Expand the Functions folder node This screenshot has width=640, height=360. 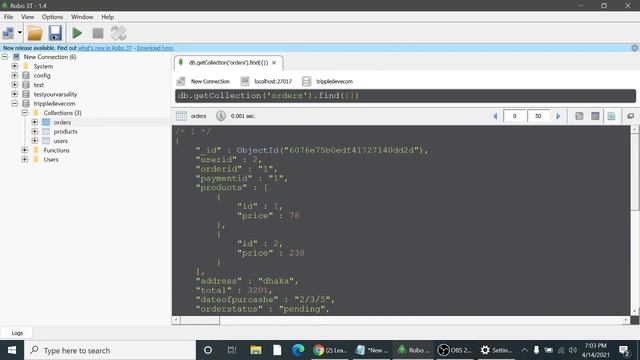click(x=25, y=150)
